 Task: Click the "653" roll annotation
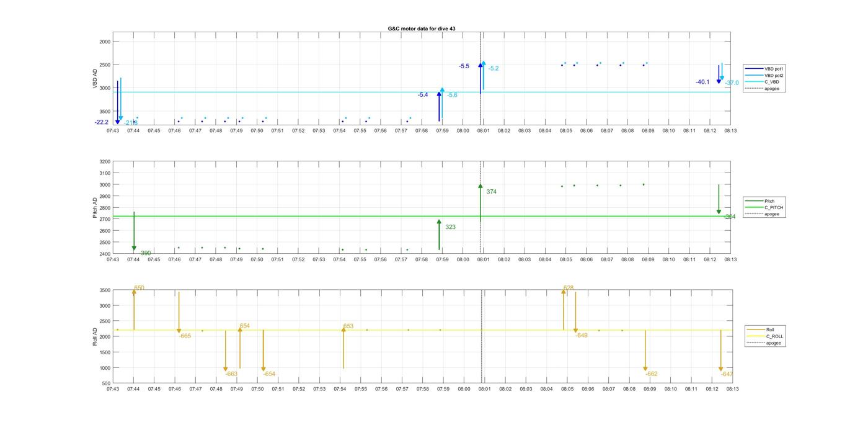click(348, 326)
